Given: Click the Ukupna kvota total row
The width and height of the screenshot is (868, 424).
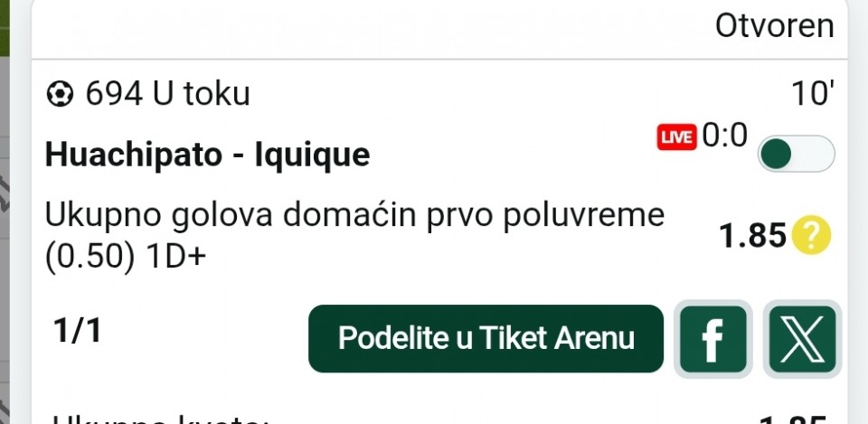Looking at the screenshot, I should (x=439, y=418).
